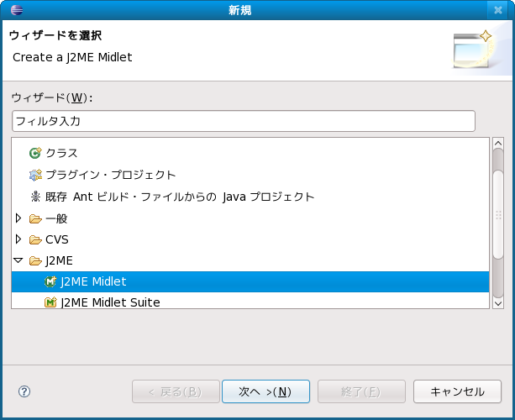
Task: Click the wizard list scroll-down arrow
Action: pos(497,302)
